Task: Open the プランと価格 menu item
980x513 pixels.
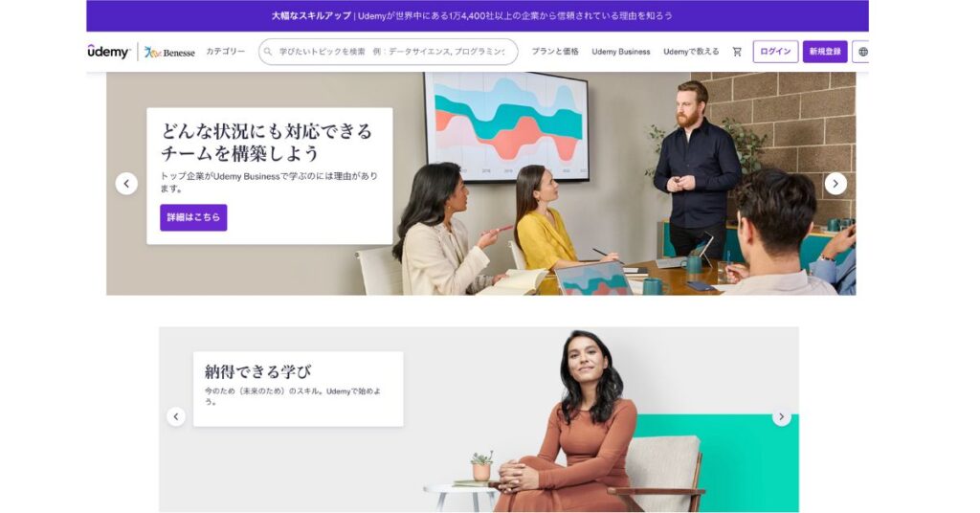Action: coord(555,52)
